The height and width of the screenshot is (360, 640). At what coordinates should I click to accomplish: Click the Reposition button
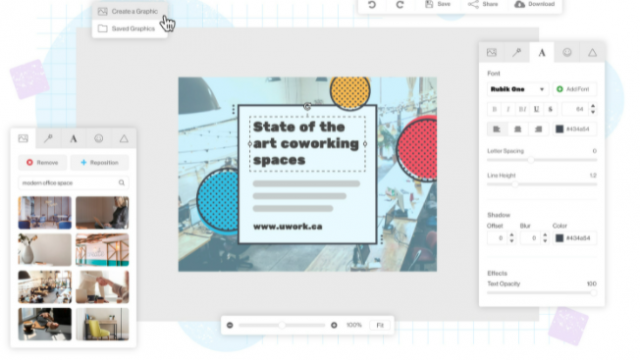(x=100, y=162)
